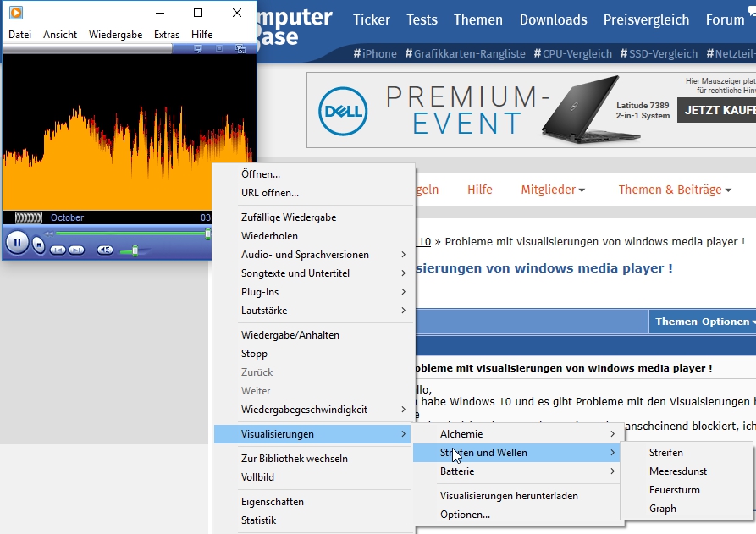Open Downloads on the ComputerBase site
This screenshot has width=756, height=534.
pyautogui.click(x=554, y=19)
